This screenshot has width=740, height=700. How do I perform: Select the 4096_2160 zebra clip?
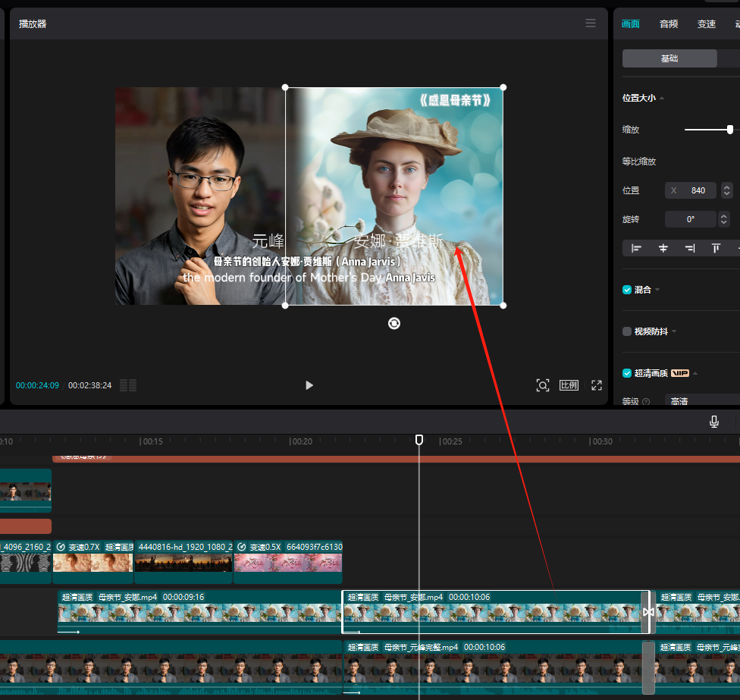point(26,562)
